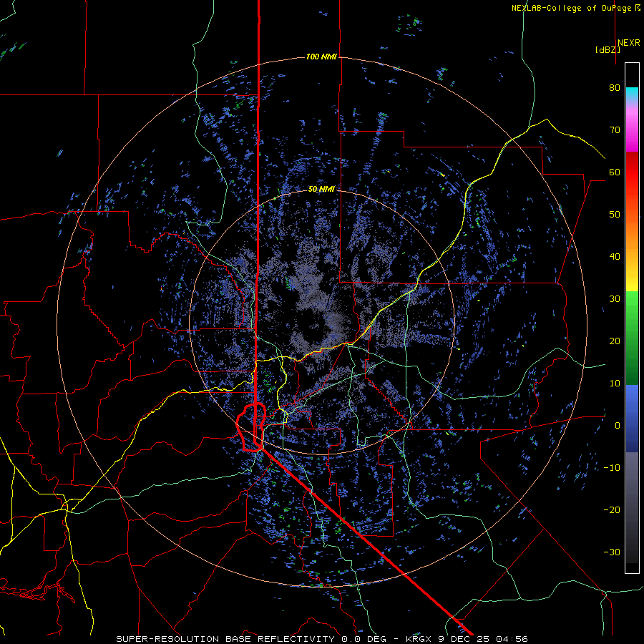Image resolution: width=644 pixels, height=644 pixels.
Task: Click the 0 value on the dBZ scale
Action: pos(618,426)
